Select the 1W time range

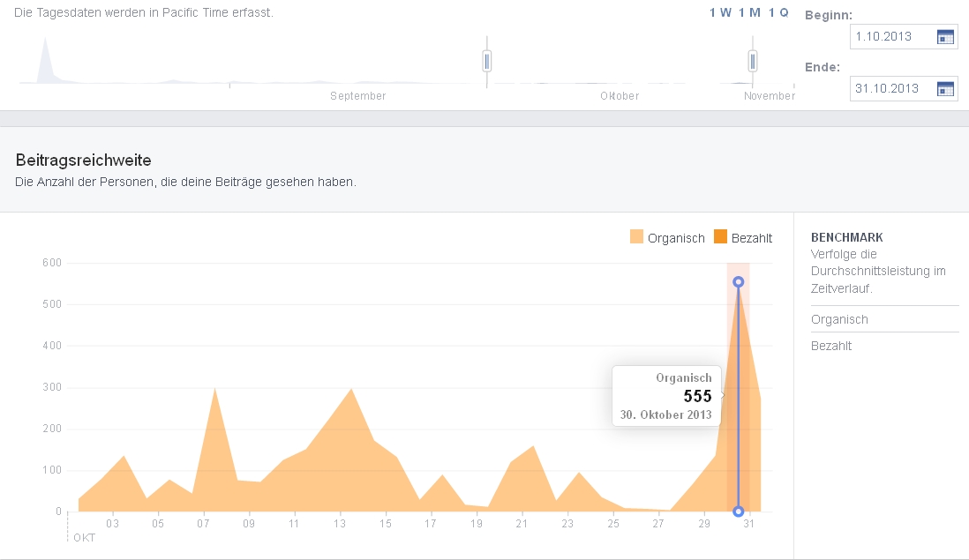tap(720, 12)
